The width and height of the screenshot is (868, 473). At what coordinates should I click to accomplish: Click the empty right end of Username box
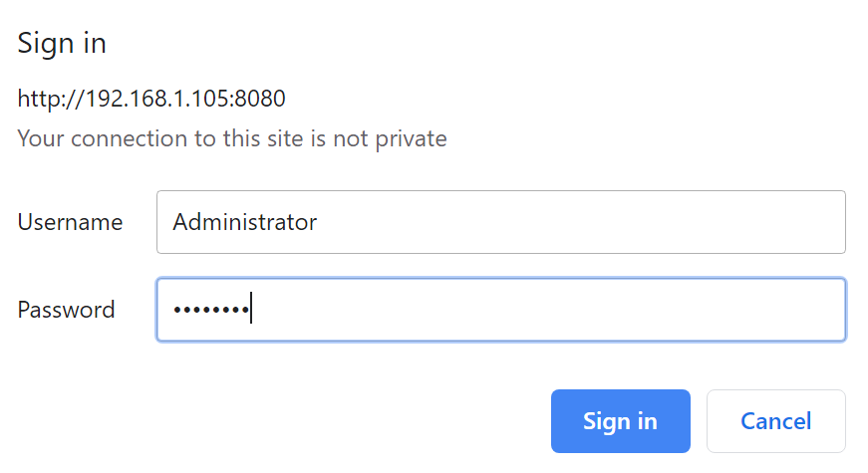click(x=777, y=222)
